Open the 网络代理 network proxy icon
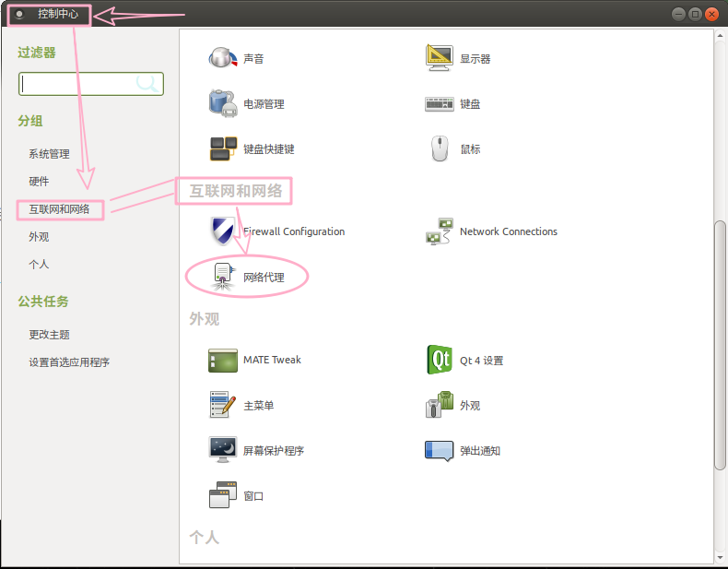Image resolution: width=728 pixels, height=569 pixels. click(224, 277)
